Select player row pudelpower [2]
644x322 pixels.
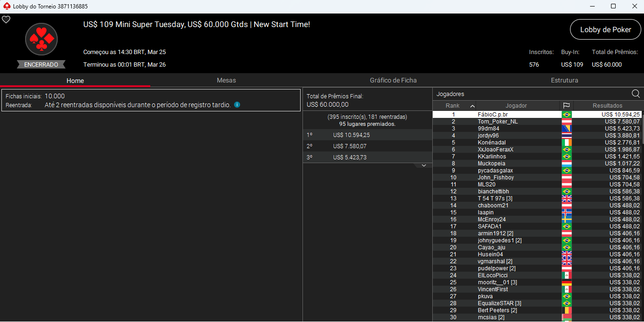click(x=537, y=268)
